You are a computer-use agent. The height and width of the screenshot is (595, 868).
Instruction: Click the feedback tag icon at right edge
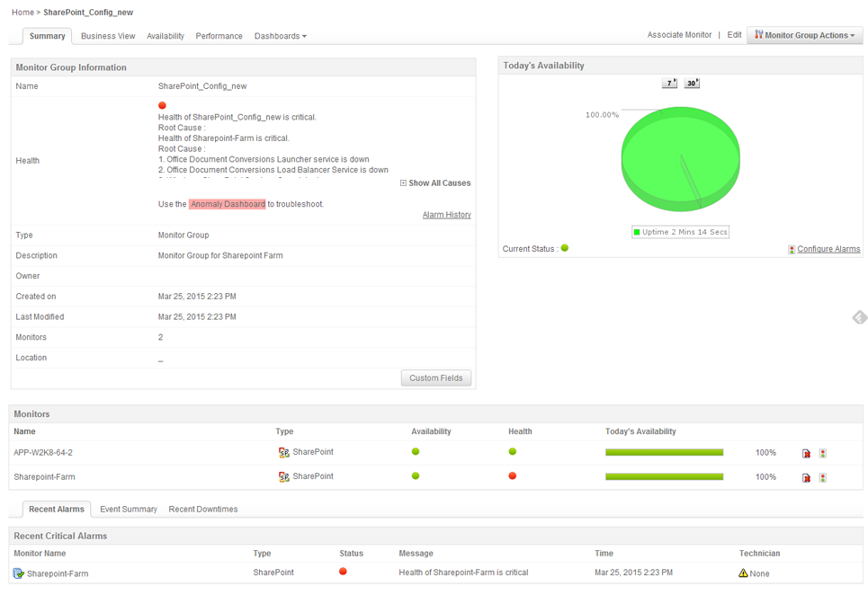pyautogui.click(x=860, y=317)
